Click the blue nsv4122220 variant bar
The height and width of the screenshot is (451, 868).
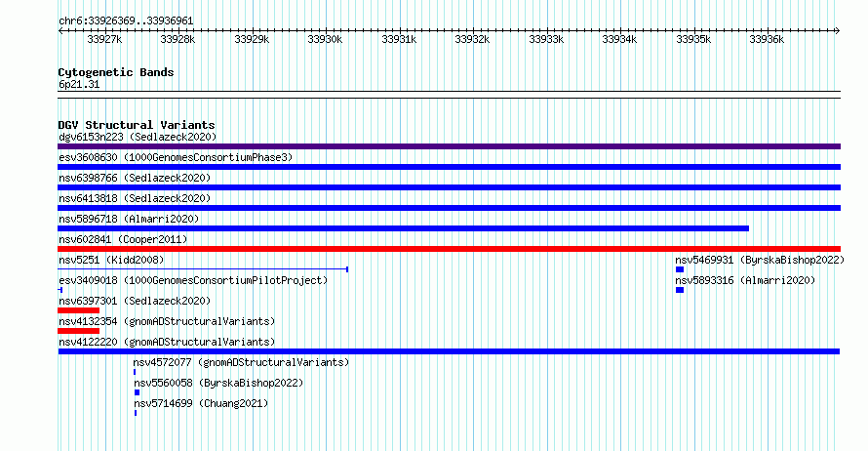pos(449,351)
